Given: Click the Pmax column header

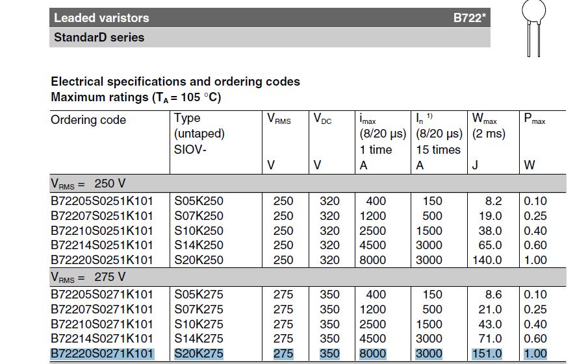Looking at the screenshot, I should pos(534,119).
